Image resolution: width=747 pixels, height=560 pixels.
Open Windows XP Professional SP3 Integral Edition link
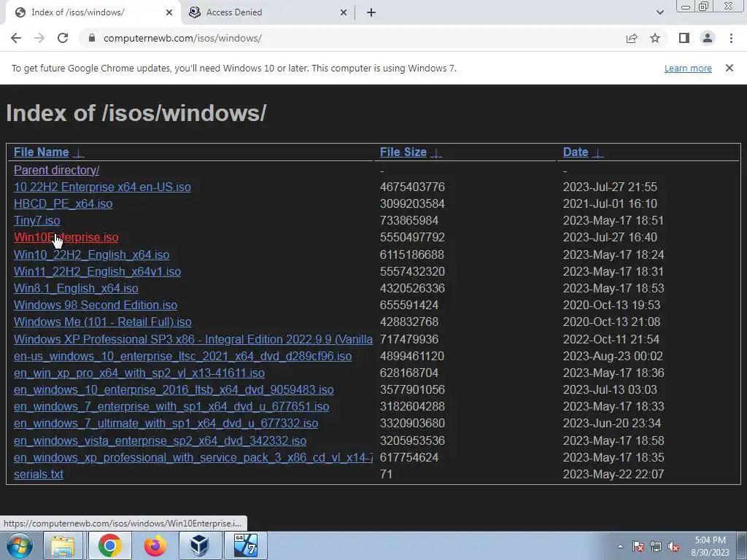click(193, 339)
